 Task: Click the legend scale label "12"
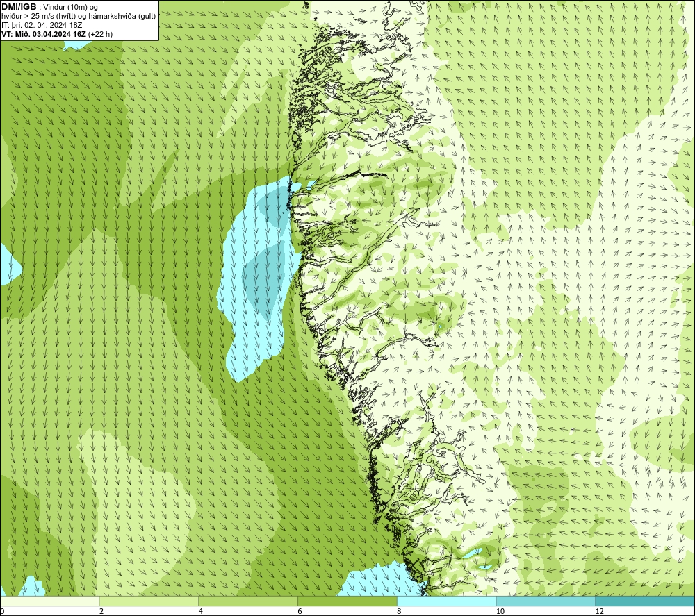click(x=600, y=611)
